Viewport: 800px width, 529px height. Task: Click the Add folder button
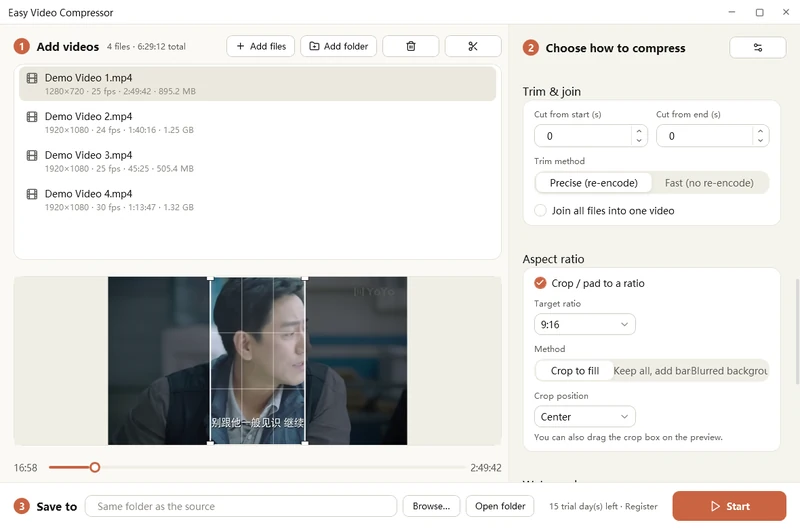(338, 46)
